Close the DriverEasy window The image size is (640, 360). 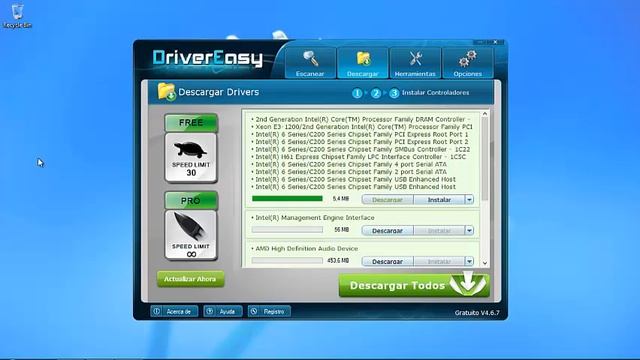pyautogui.click(x=496, y=42)
